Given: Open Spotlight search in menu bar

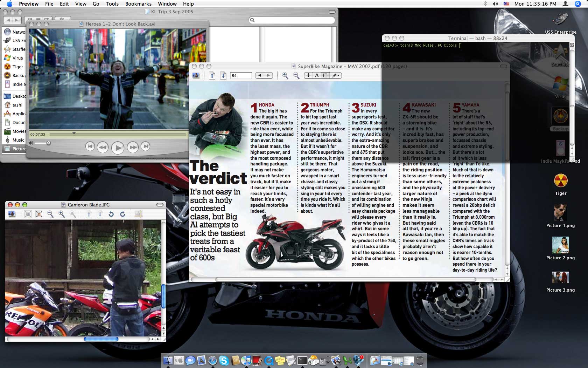Looking at the screenshot, I should click(578, 4).
